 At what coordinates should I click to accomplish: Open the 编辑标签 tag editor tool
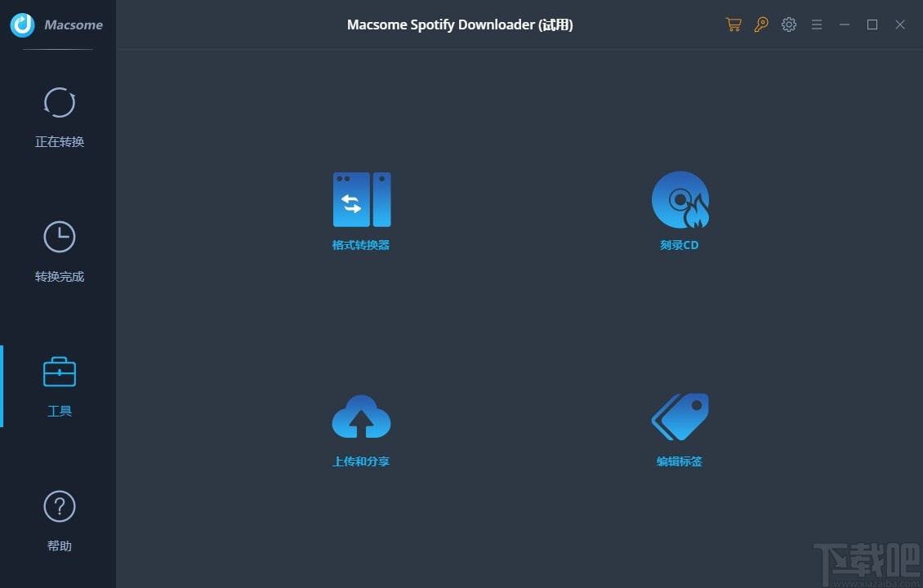click(x=680, y=416)
